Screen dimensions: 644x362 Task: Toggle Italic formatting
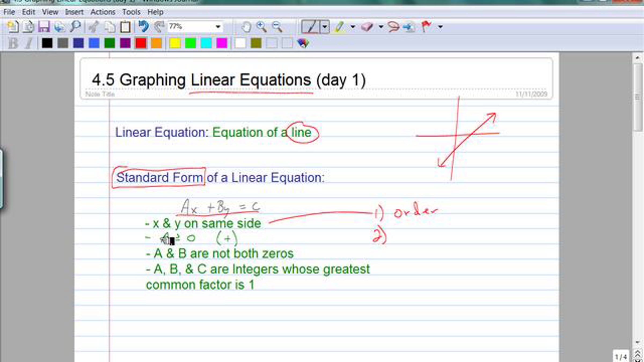point(29,43)
